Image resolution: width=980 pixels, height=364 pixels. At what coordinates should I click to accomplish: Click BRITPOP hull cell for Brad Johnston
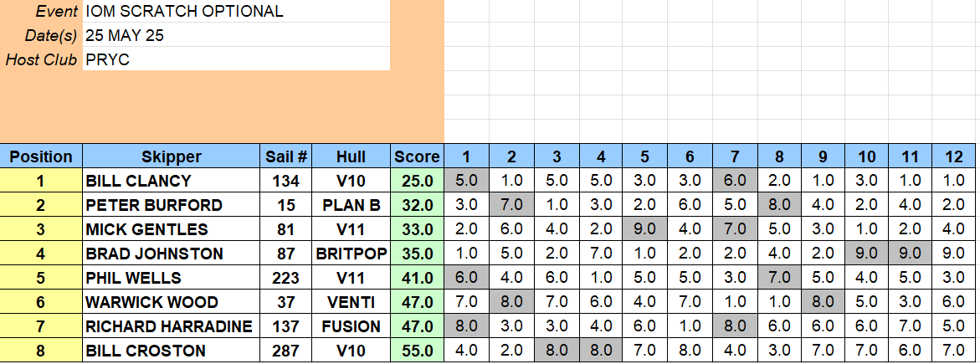pyautogui.click(x=351, y=254)
